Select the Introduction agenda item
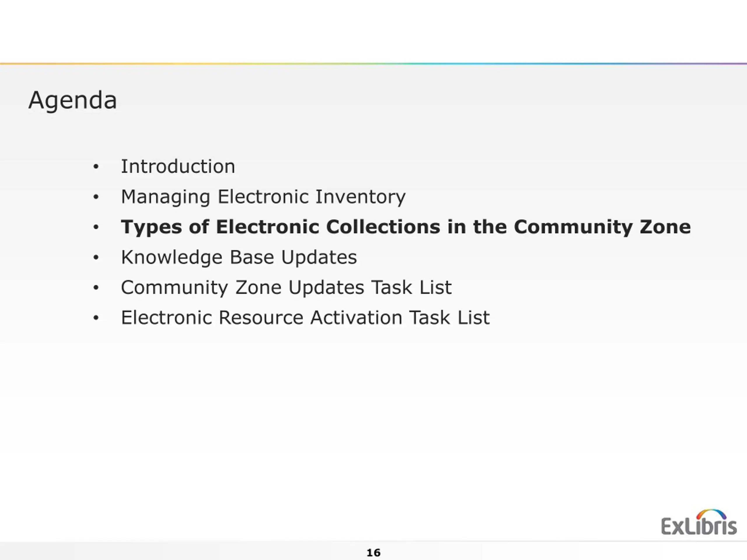 tap(178, 167)
